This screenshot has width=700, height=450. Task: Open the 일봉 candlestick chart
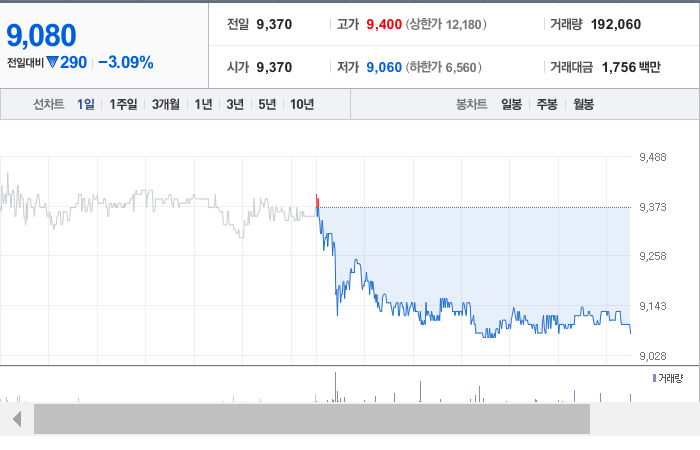511,104
